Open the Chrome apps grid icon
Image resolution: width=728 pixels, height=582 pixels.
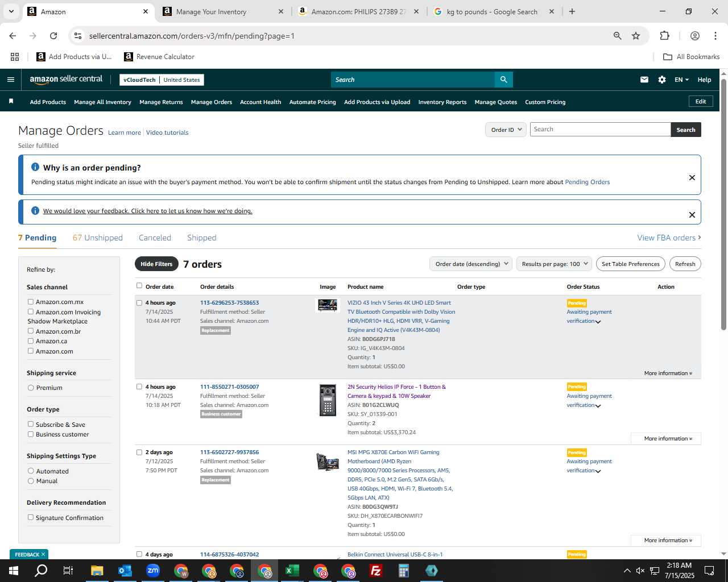pos(15,57)
